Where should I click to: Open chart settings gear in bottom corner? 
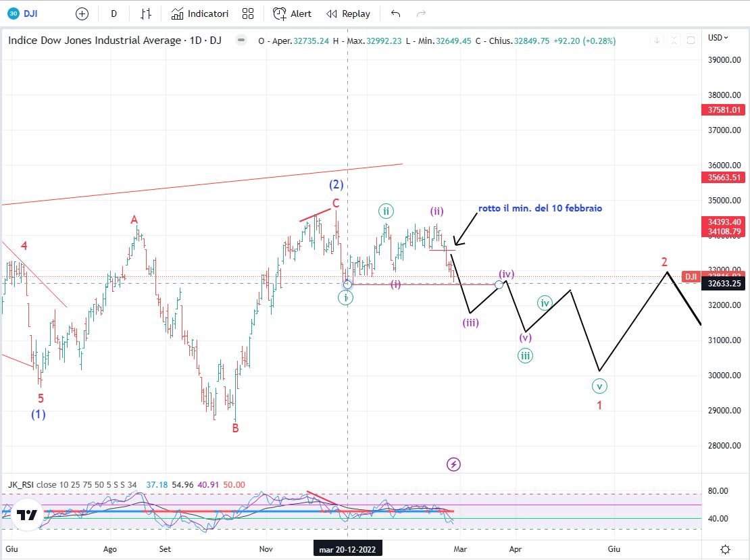pos(725,549)
